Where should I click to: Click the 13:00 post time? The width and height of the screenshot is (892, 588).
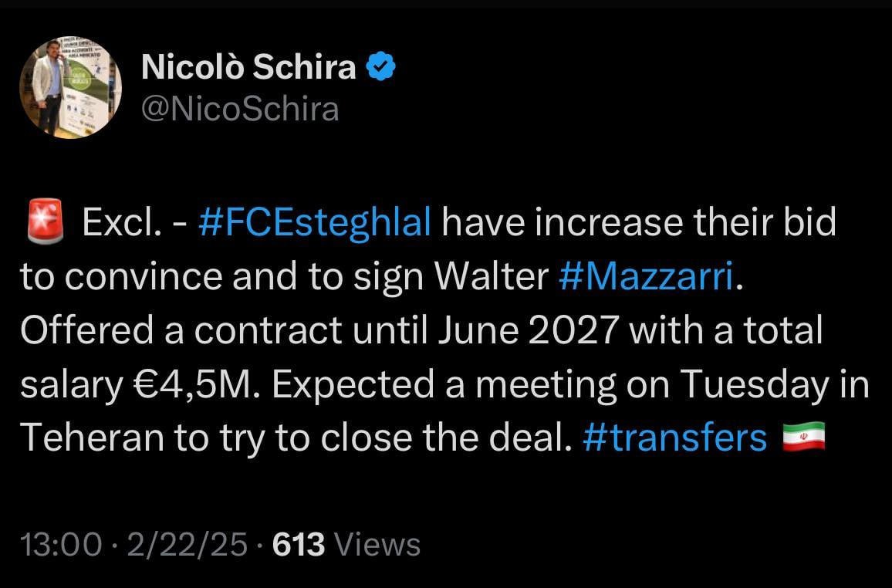pyautogui.click(x=62, y=544)
